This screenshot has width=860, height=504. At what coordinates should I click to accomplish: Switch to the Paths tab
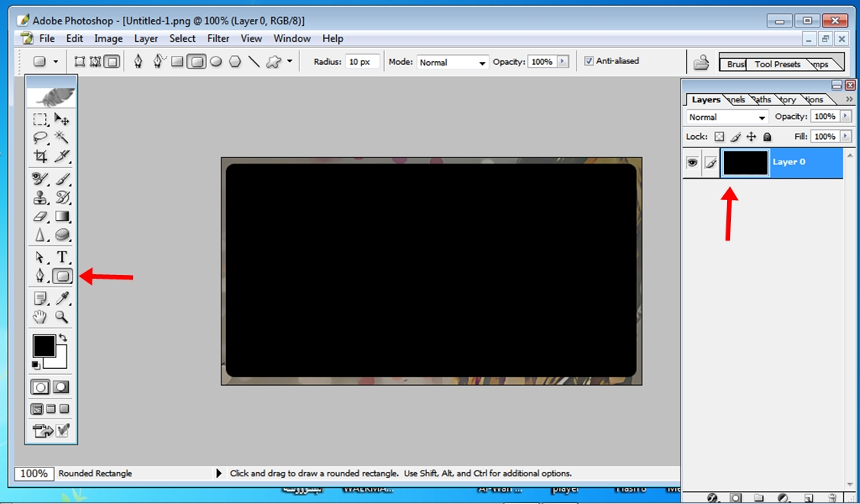tap(761, 99)
